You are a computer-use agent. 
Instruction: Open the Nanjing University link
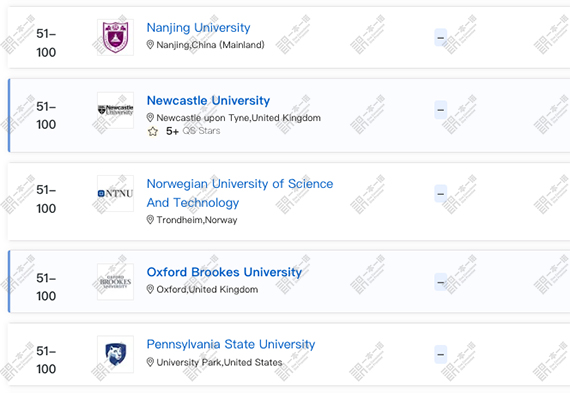198,28
